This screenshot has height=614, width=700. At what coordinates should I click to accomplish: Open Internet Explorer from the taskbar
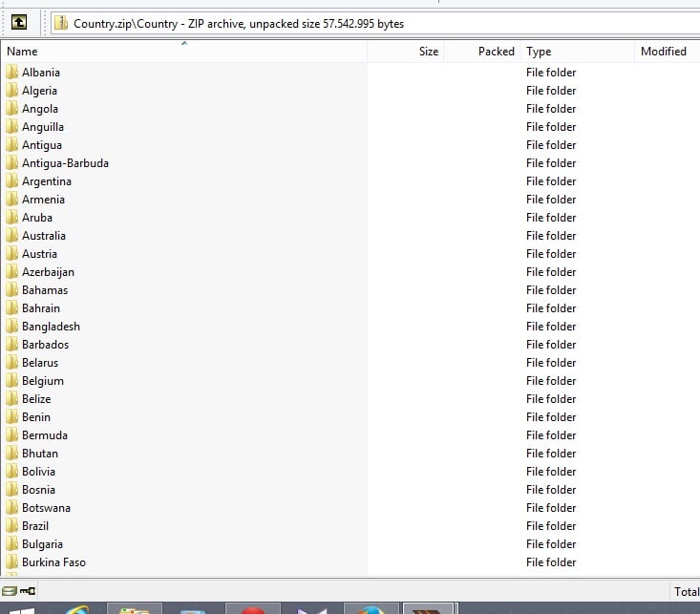76,609
